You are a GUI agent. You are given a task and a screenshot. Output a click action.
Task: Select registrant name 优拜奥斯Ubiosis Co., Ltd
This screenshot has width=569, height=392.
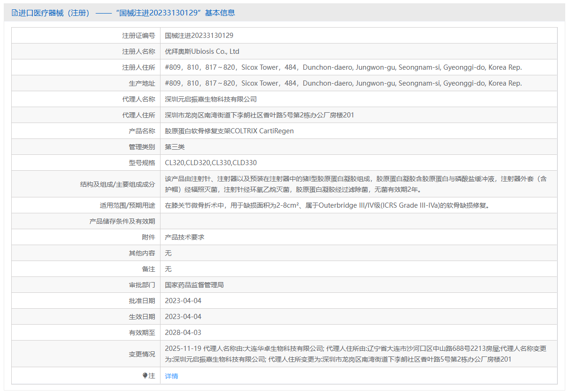[202, 51]
